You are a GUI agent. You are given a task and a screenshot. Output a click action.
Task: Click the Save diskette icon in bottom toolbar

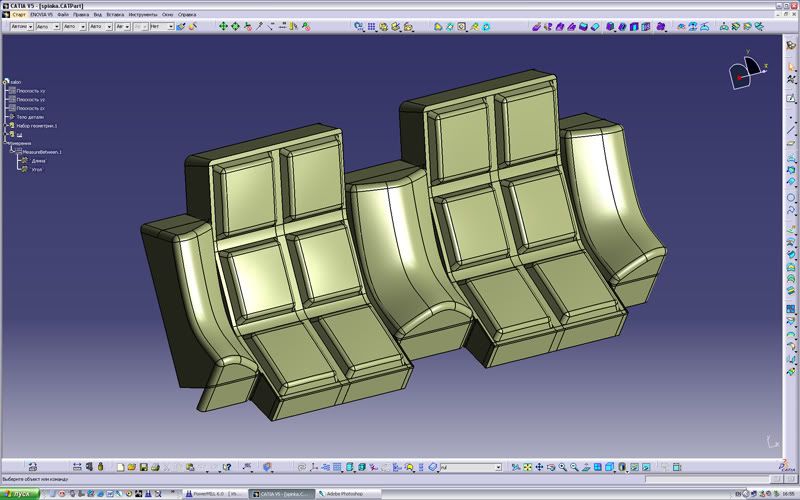point(143,467)
